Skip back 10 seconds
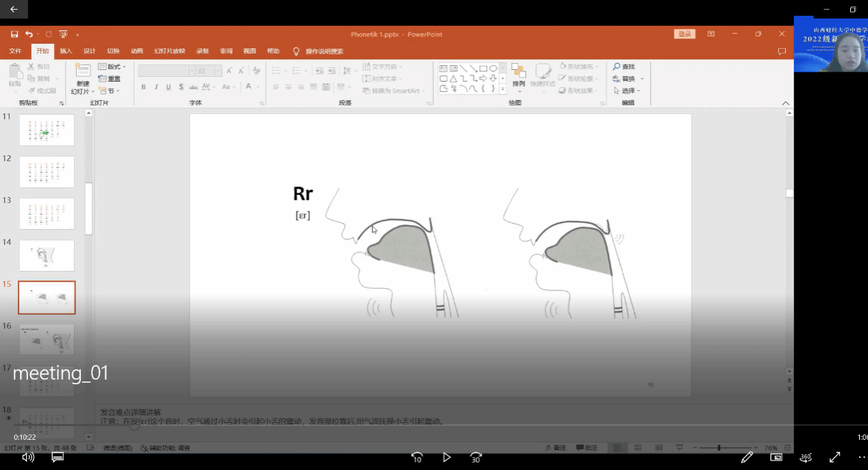Screen dimensions: 868x470 (416, 457)
